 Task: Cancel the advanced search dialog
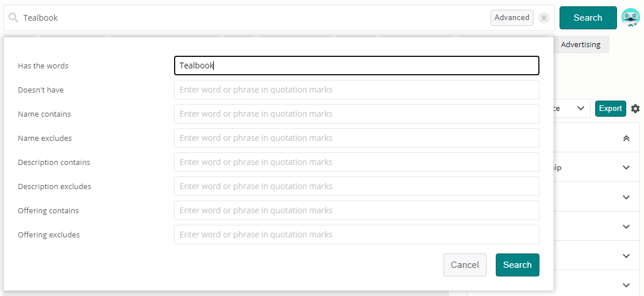pos(465,265)
